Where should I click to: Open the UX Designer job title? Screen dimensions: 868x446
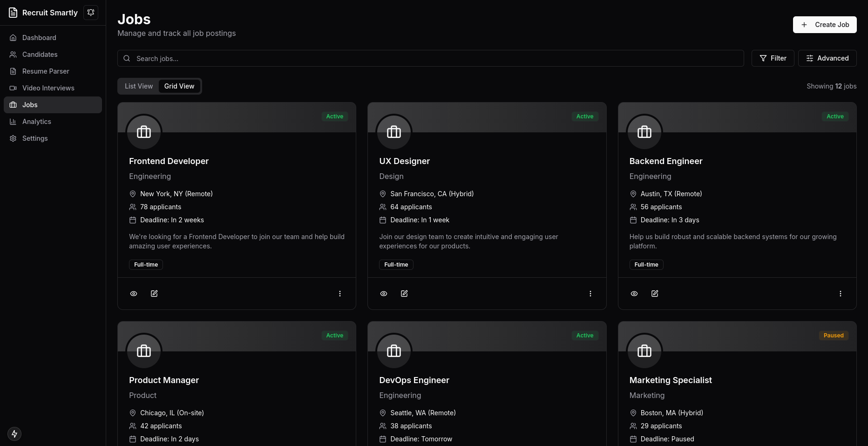[x=404, y=161]
